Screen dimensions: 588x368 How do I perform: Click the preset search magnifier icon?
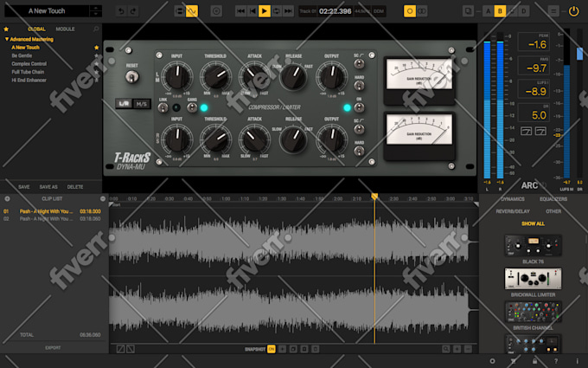point(96,29)
